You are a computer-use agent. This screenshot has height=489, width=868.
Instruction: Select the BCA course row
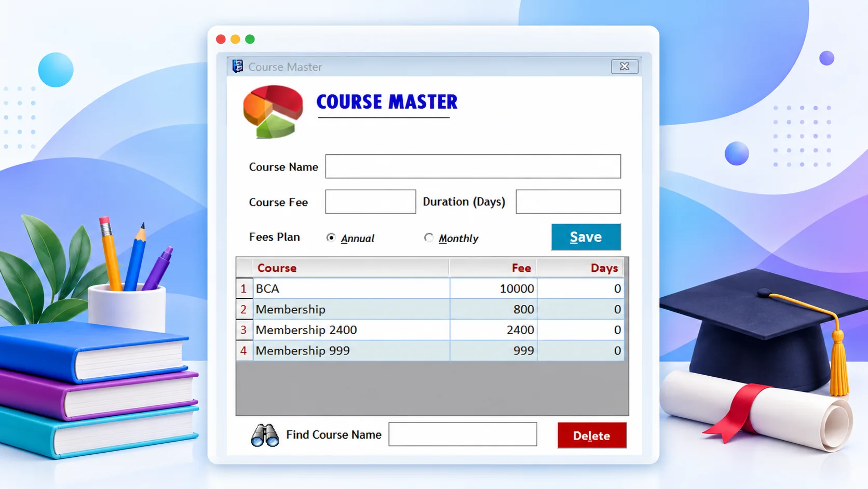tap(430, 288)
